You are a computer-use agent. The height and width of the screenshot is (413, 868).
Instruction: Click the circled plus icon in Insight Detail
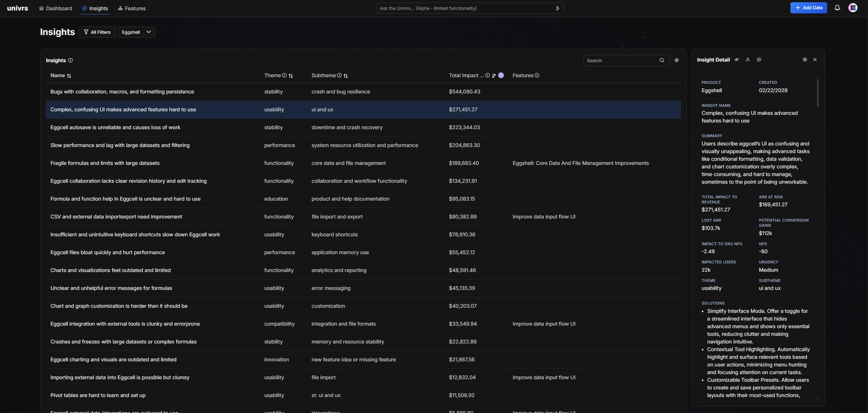[x=759, y=60]
